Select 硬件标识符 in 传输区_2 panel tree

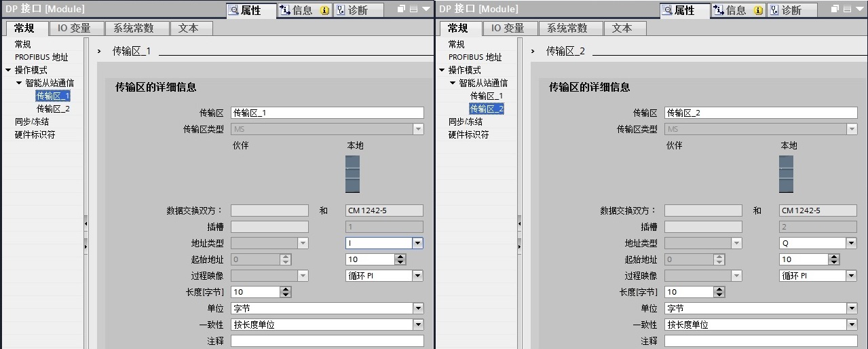469,134
